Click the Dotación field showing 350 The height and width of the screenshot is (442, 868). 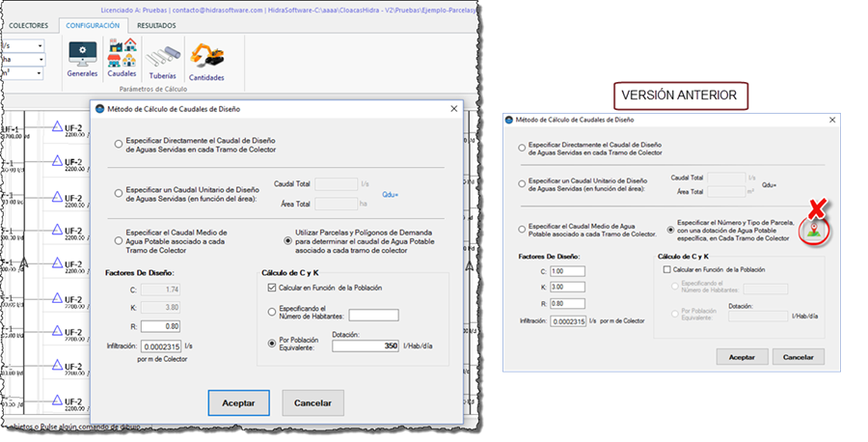(x=366, y=345)
